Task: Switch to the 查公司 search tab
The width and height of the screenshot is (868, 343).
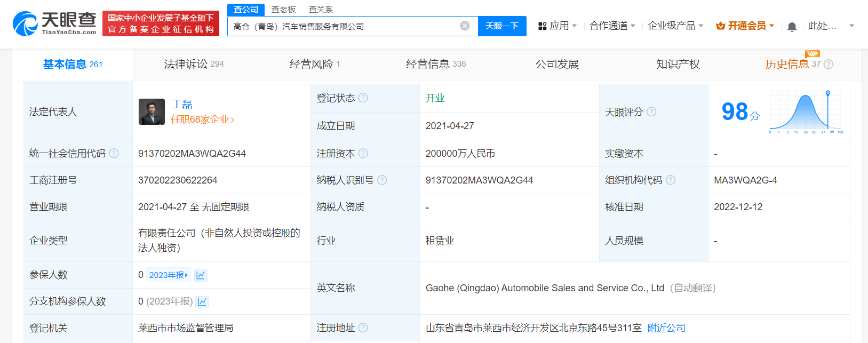Action: click(x=246, y=10)
